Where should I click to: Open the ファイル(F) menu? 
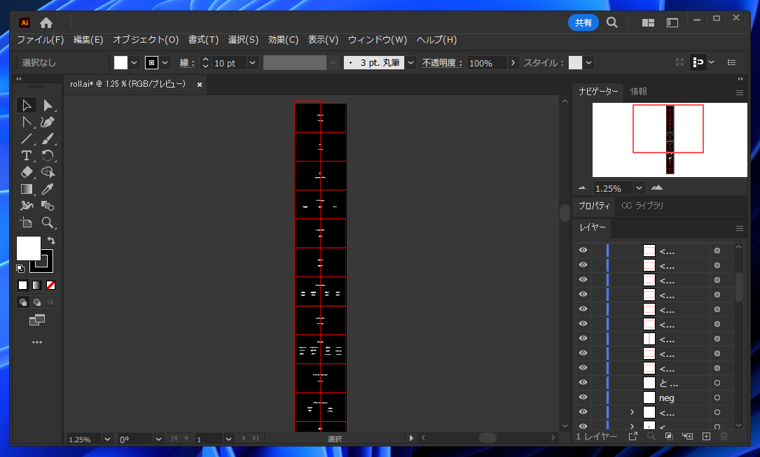[40, 40]
